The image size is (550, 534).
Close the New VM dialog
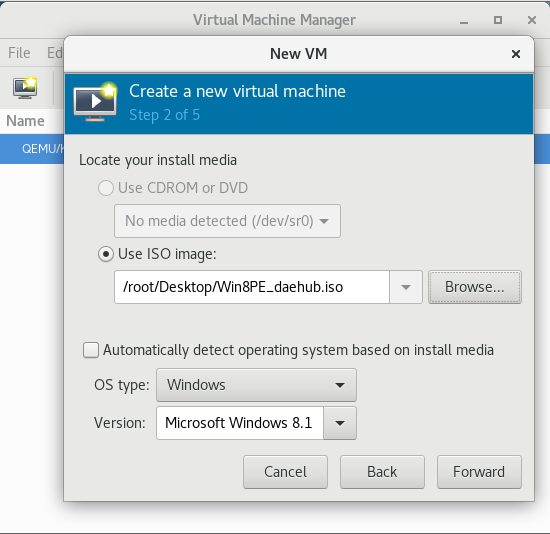[516, 54]
